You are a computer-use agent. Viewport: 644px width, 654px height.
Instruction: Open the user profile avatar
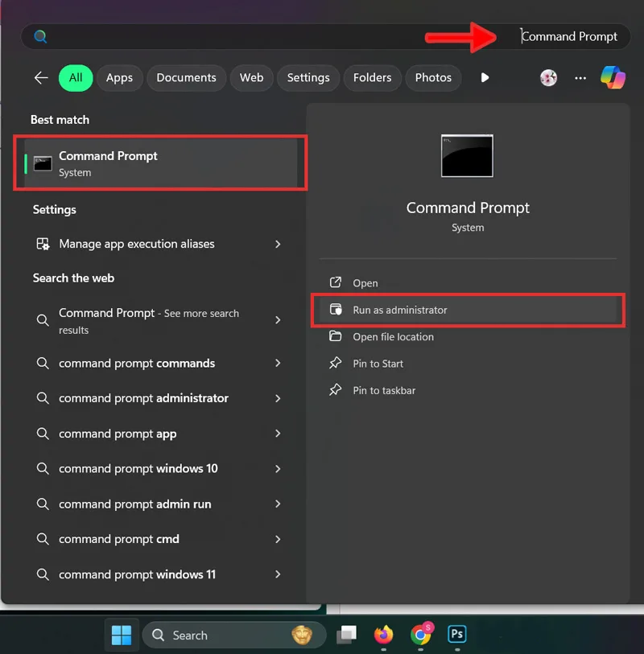click(x=548, y=77)
